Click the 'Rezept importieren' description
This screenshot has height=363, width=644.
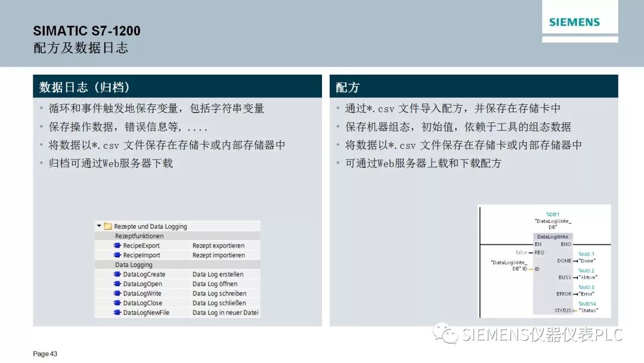219,255
